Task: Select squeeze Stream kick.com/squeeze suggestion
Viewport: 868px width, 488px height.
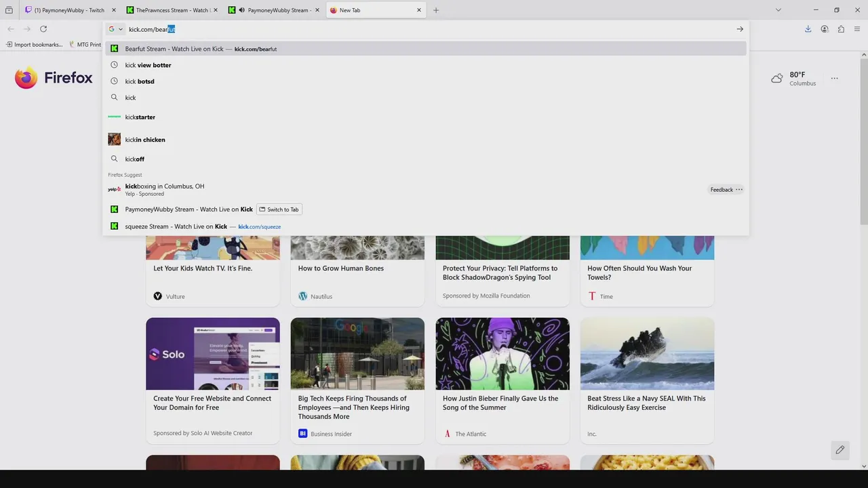Action: click(x=426, y=226)
